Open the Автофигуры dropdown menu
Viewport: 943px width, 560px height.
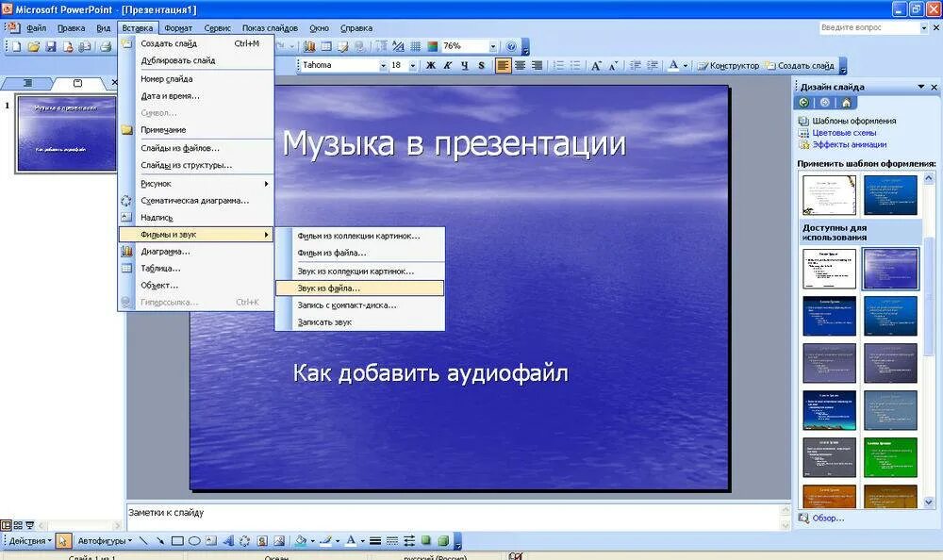105,541
